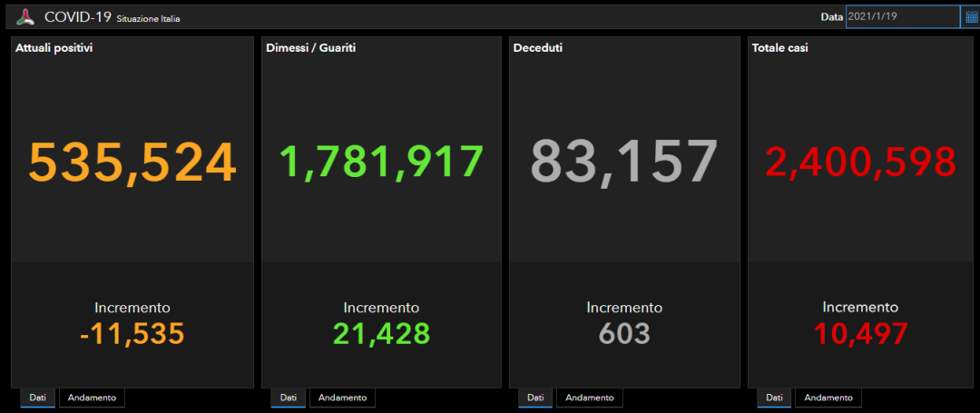Screen dimensions: 980x413
Task: Click the increment value 603
Action: pyautogui.click(x=624, y=334)
